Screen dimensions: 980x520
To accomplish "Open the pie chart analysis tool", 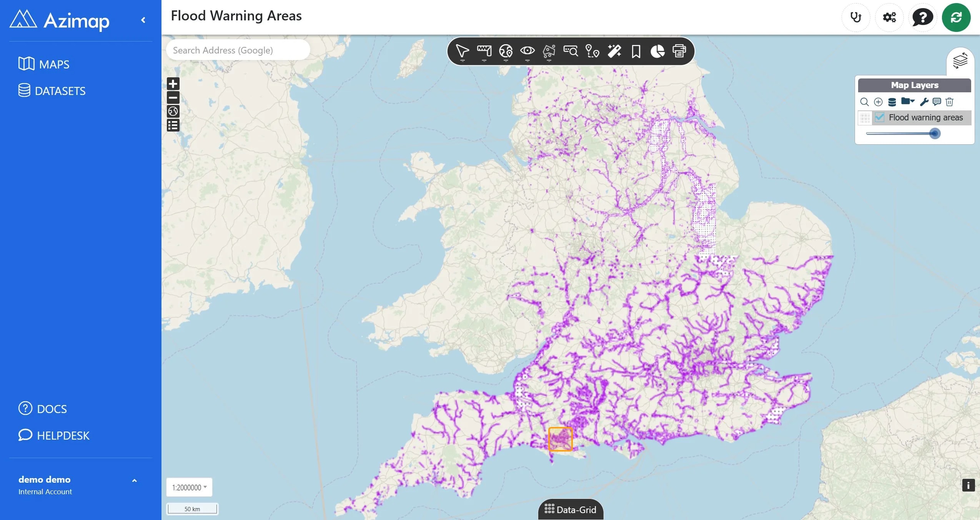I will tap(657, 51).
